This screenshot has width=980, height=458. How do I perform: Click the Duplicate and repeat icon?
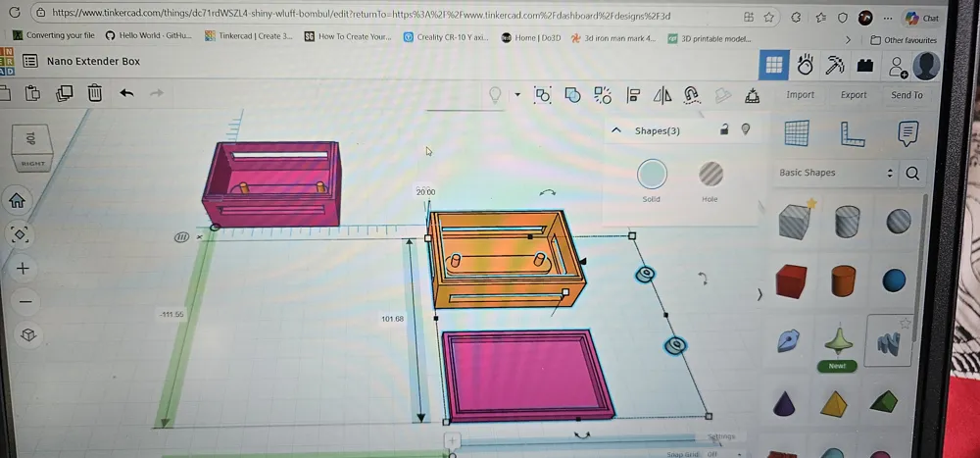click(64, 93)
